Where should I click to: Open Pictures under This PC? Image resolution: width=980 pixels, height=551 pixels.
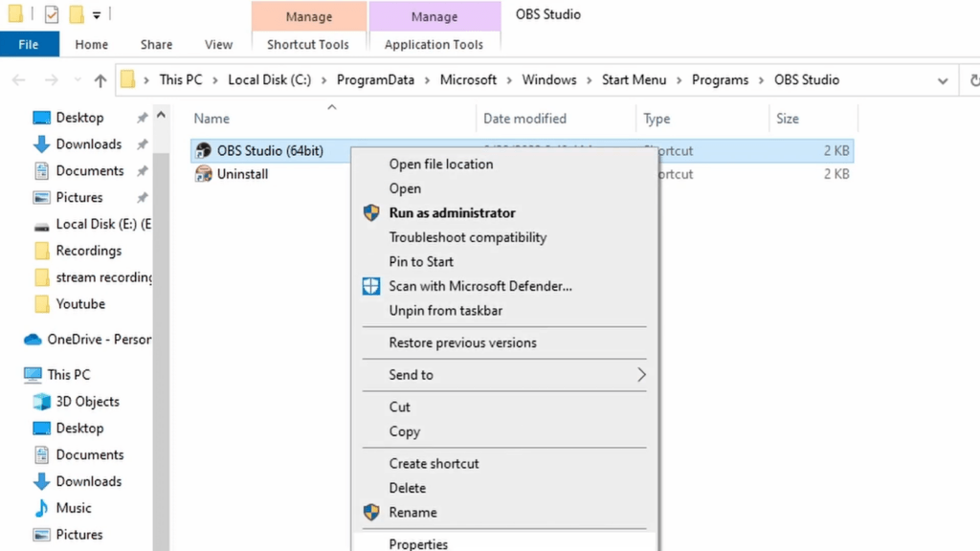(x=78, y=535)
